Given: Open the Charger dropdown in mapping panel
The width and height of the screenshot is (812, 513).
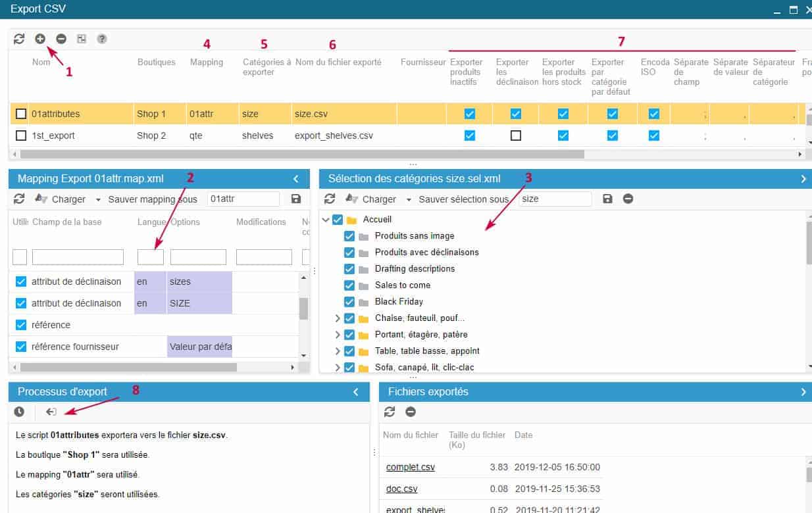Looking at the screenshot, I should [98, 199].
